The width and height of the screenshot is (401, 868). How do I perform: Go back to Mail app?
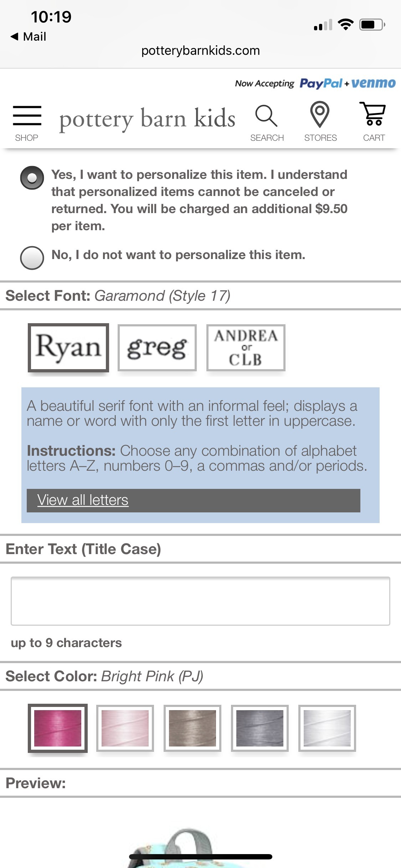(29, 36)
